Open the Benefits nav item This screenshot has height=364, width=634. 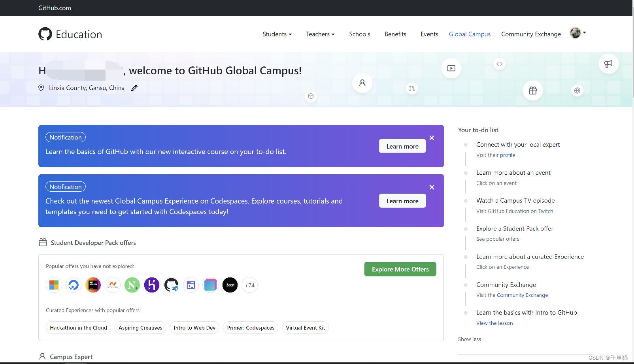[x=395, y=34]
